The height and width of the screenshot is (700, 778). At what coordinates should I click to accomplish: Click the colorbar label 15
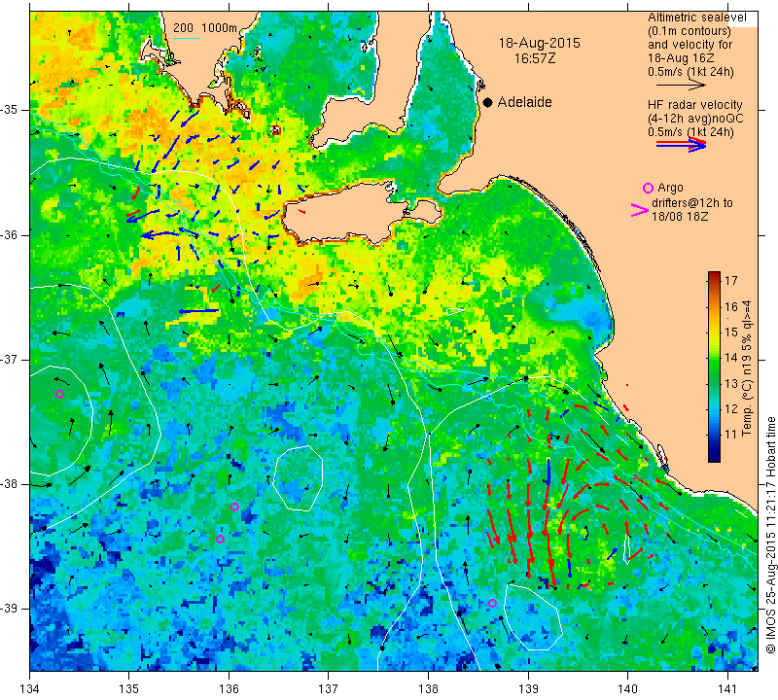pos(731,332)
